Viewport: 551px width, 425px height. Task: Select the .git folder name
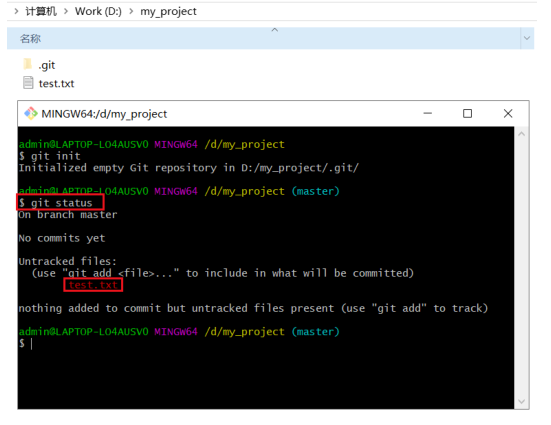[x=47, y=65]
